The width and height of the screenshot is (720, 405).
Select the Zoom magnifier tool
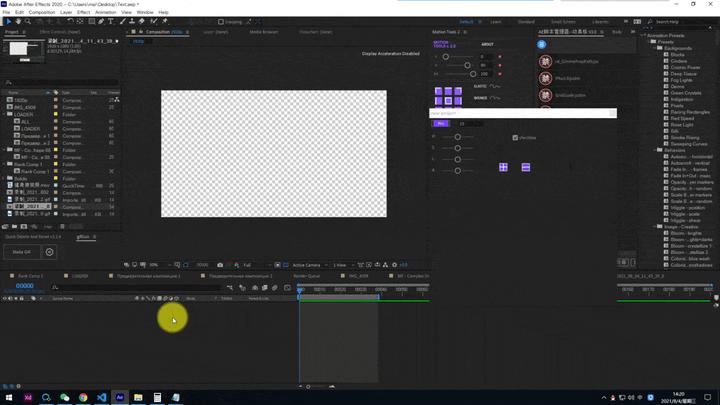(27, 21)
